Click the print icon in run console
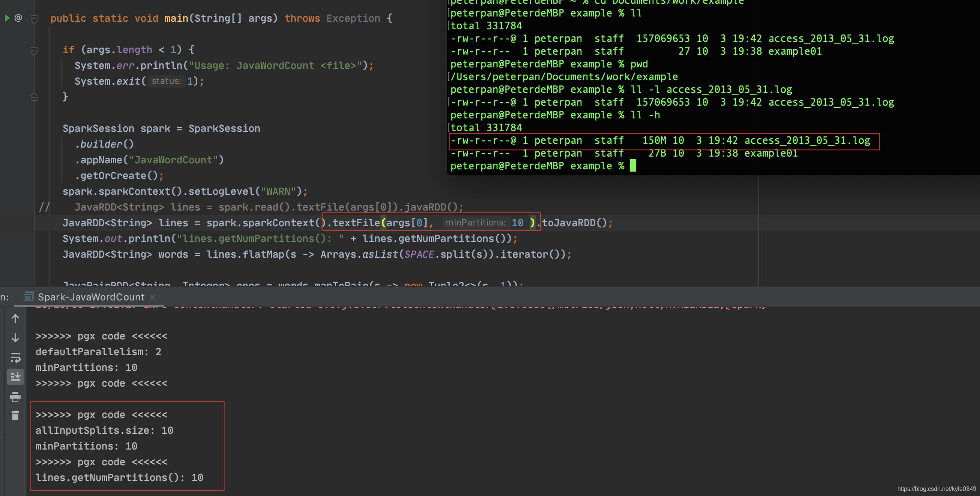 15,396
